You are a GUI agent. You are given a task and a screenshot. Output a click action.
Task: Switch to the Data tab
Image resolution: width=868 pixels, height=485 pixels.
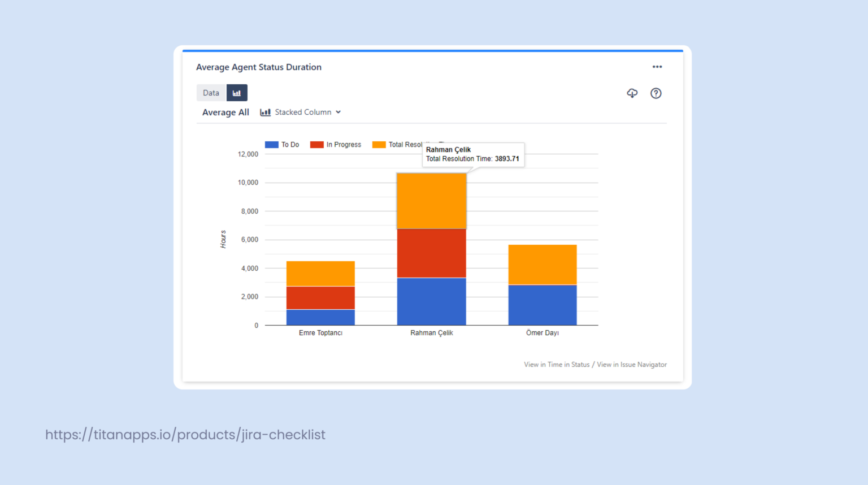210,92
